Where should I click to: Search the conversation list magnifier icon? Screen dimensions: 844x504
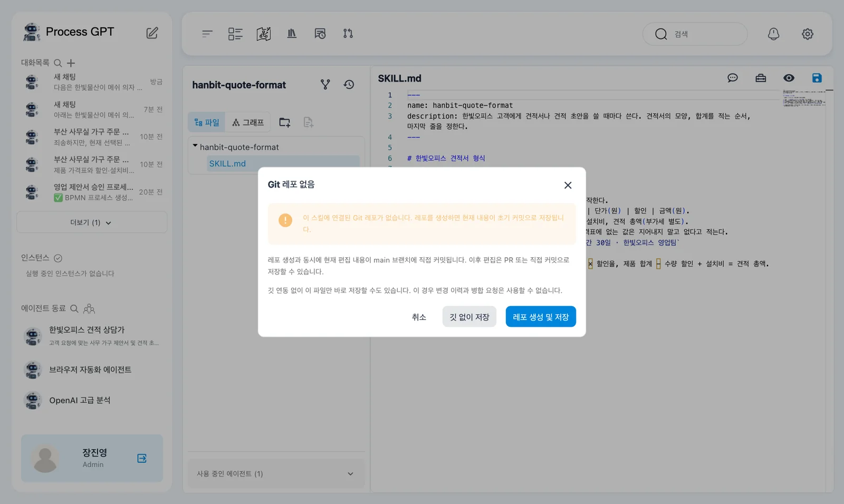click(58, 63)
